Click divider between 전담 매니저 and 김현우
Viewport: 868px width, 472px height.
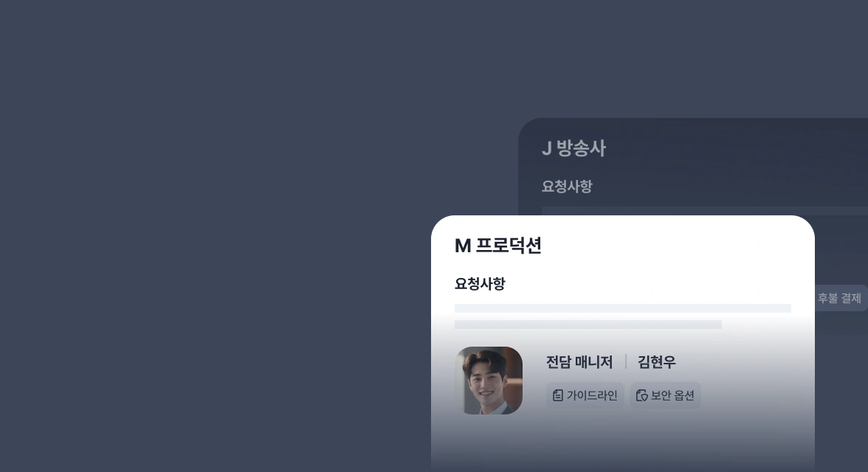626,362
